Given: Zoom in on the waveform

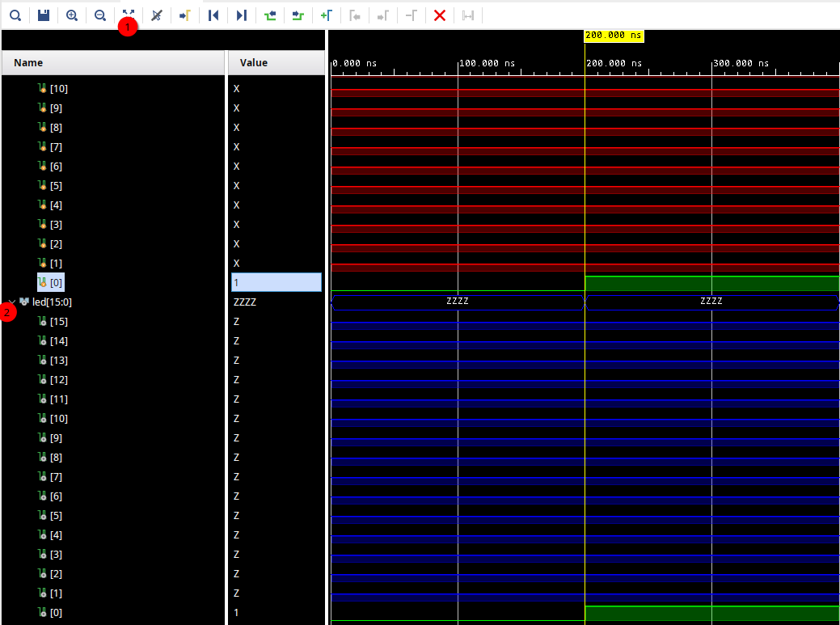Looking at the screenshot, I should pos(72,15).
